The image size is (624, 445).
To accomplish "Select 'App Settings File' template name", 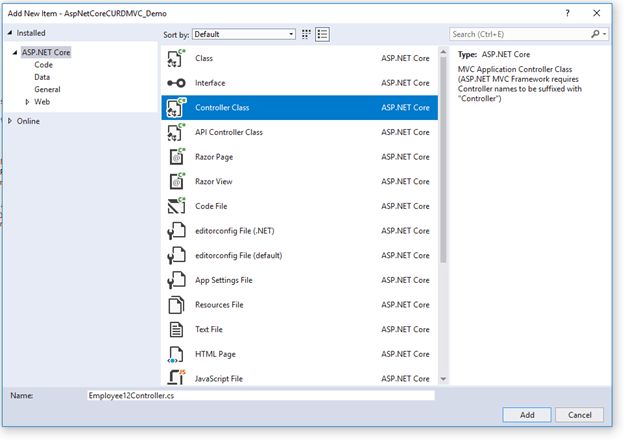I will point(224,280).
